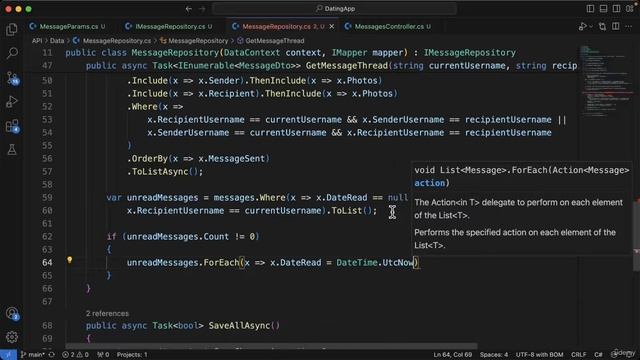Click line number 64 in the gutter
Viewport: 640px width, 360px height.
pyautogui.click(x=47, y=262)
